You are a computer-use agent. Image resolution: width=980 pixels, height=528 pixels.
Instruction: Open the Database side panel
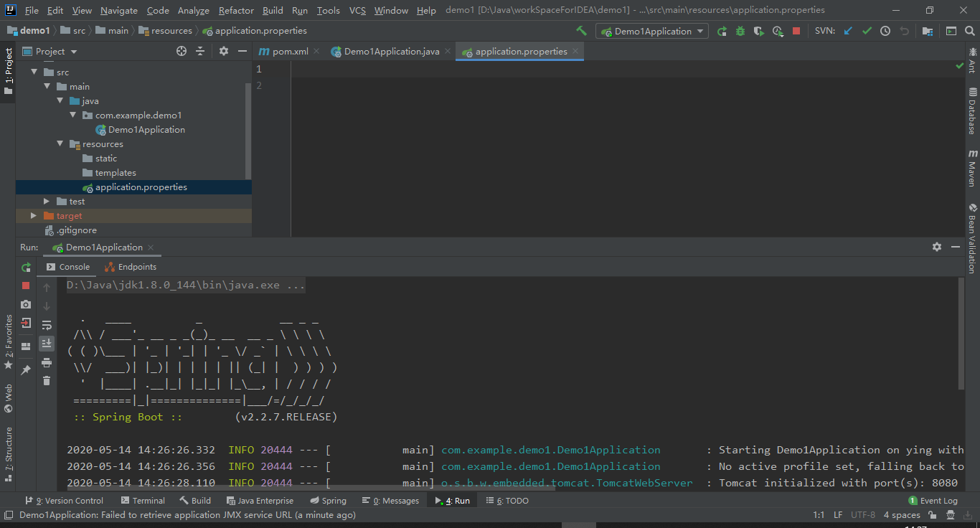point(973,111)
